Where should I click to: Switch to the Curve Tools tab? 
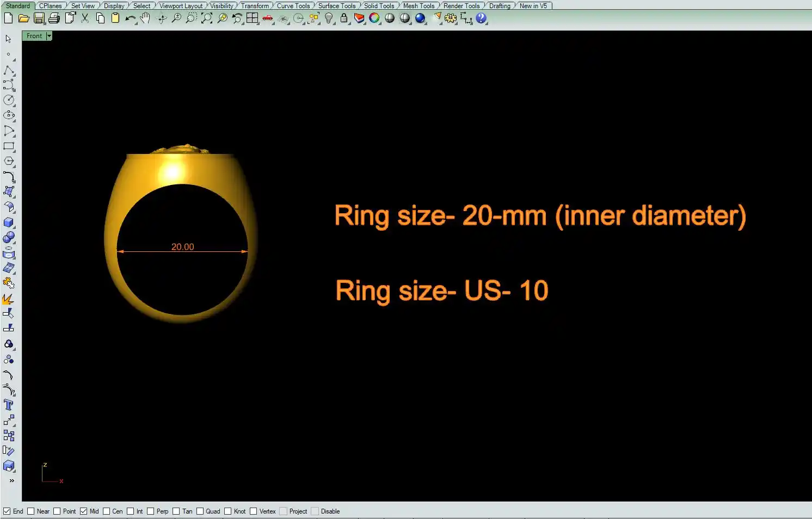click(293, 6)
